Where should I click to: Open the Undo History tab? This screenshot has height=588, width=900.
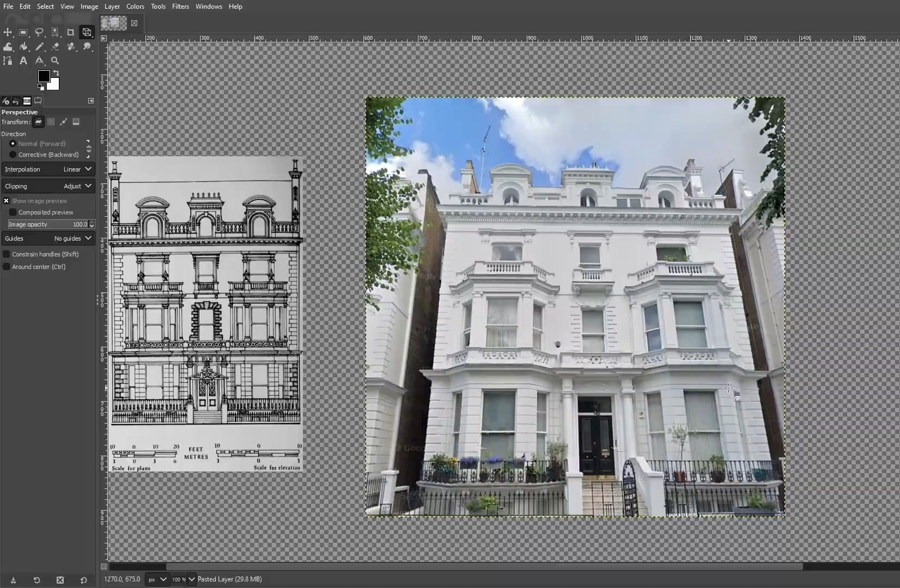point(16,101)
